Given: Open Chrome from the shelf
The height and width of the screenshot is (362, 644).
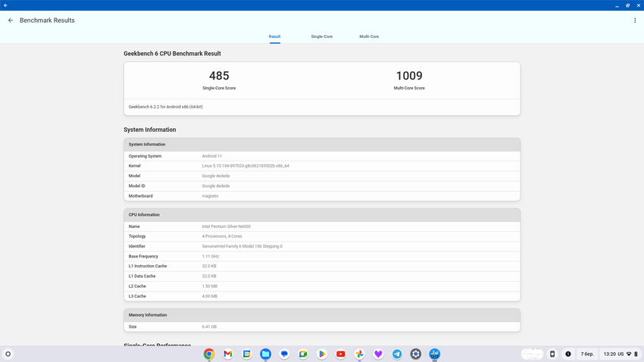Looking at the screenshot, I should click(x=209, y=354).
